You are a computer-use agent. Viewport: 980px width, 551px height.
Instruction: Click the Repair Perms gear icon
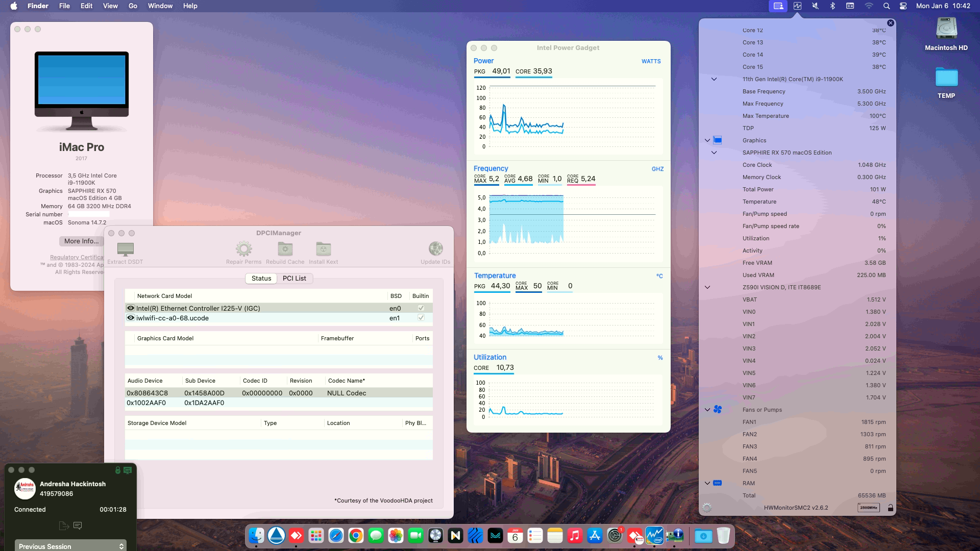(x=243, y=249)
